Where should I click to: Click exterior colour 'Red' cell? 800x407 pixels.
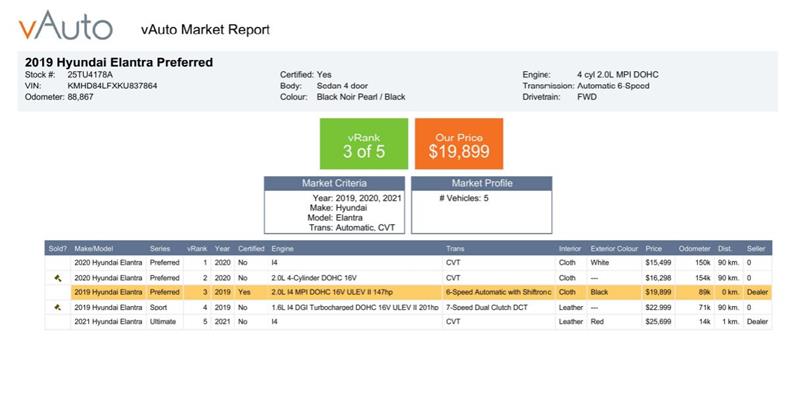(597, 322)
